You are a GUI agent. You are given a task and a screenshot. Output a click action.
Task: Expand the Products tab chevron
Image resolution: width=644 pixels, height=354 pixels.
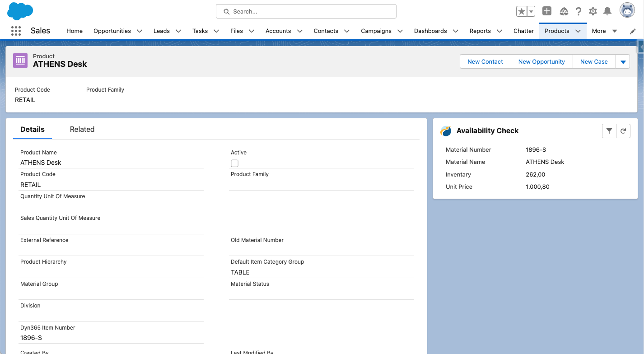click(578, 31)
